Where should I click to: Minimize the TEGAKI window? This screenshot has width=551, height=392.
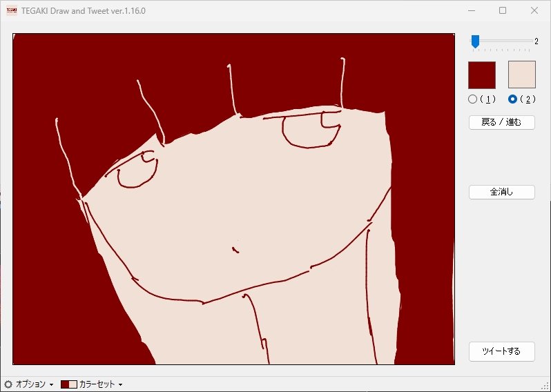(472, 11)
